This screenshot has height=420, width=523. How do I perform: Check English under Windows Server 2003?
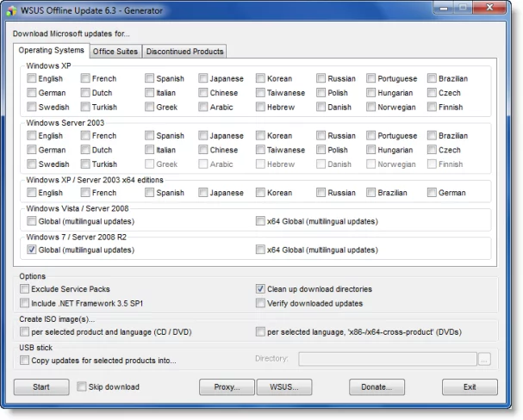pyautogui.click(x=32, y=136)
